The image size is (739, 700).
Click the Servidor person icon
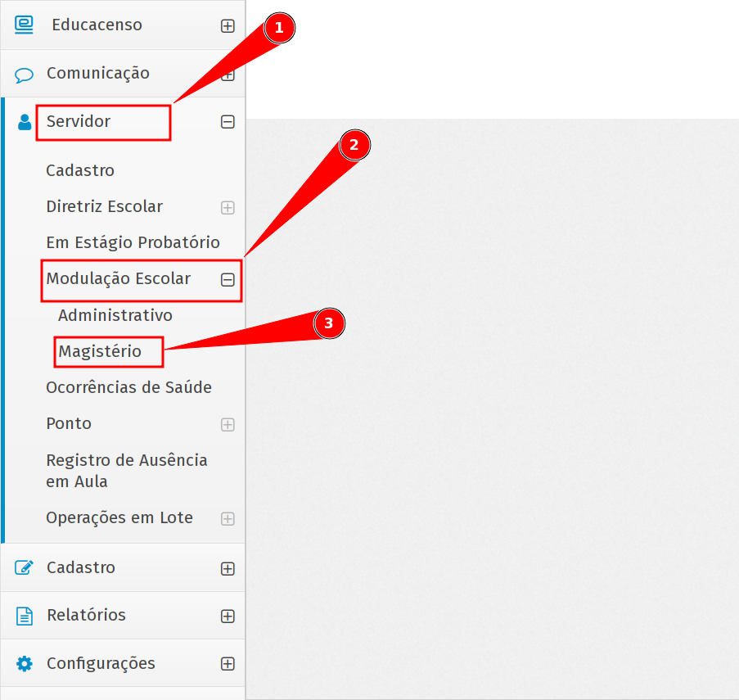(25, 122)
